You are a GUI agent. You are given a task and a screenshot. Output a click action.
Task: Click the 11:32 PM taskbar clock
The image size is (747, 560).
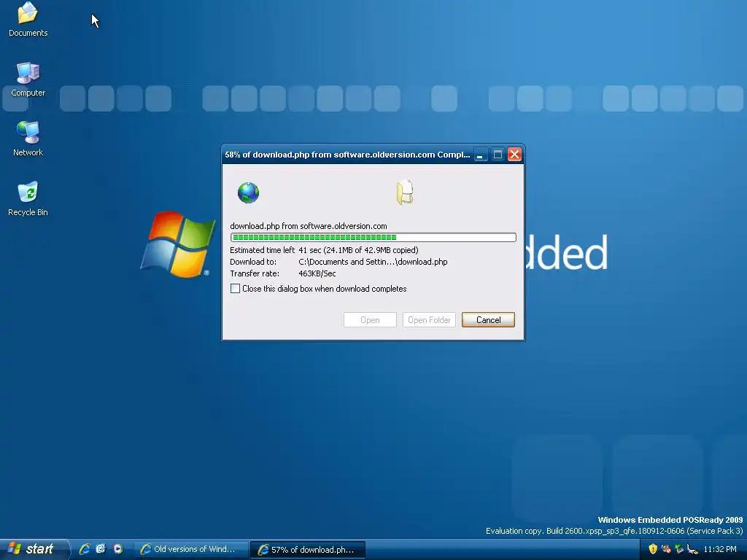pyautogui.click(x=720, y=549)
